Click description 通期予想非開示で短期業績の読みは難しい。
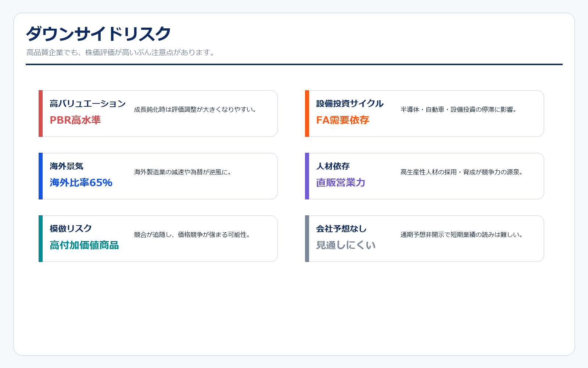The image size is (588, 368). coord(462,235)
